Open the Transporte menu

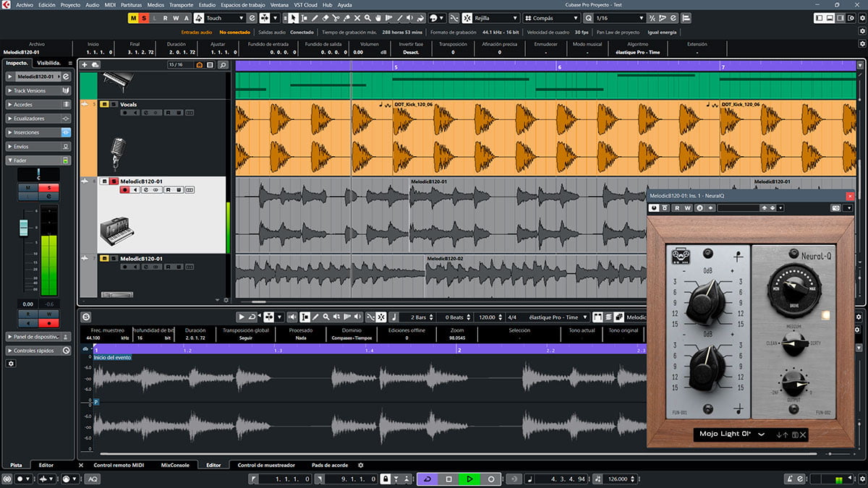[181, 4]
